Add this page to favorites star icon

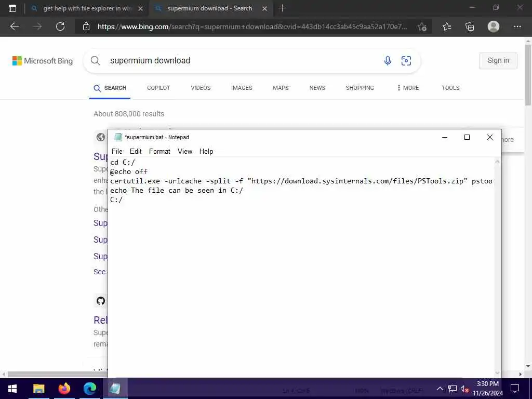pos(422,26)
